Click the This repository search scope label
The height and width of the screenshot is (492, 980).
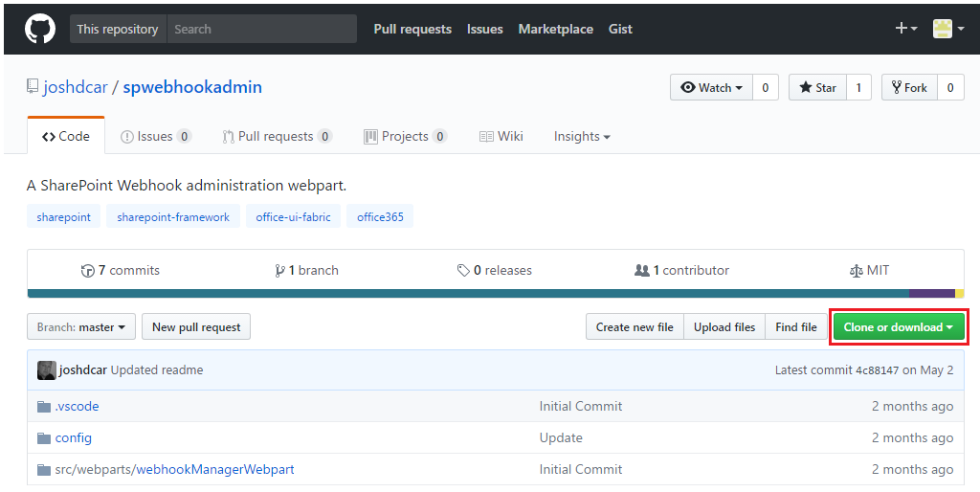118,29
